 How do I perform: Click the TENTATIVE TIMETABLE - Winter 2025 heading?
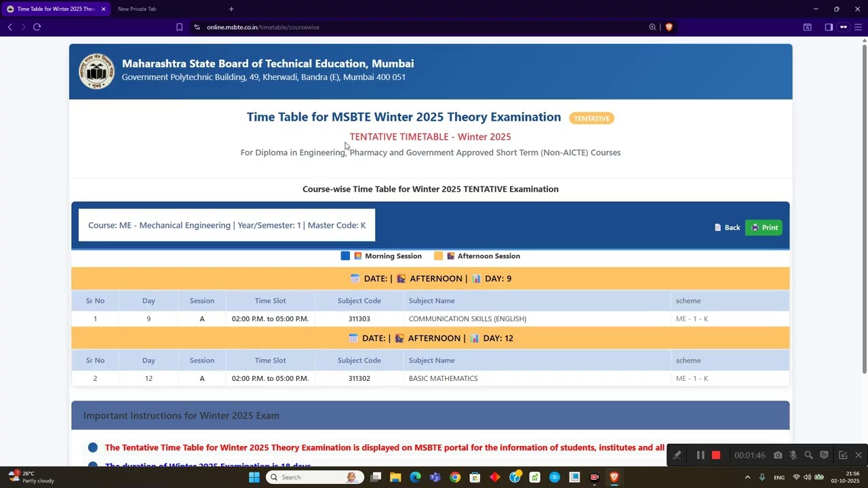(x=431, y=137)
